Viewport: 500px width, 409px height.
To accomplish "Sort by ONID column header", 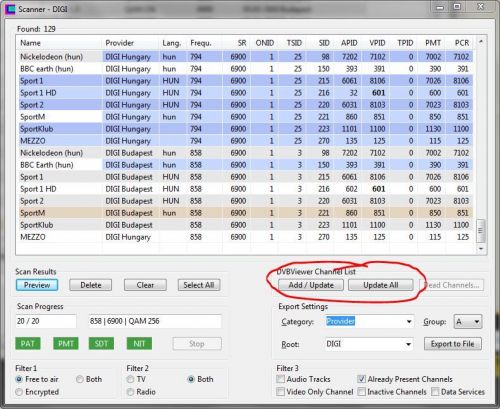I will point(265,43).
